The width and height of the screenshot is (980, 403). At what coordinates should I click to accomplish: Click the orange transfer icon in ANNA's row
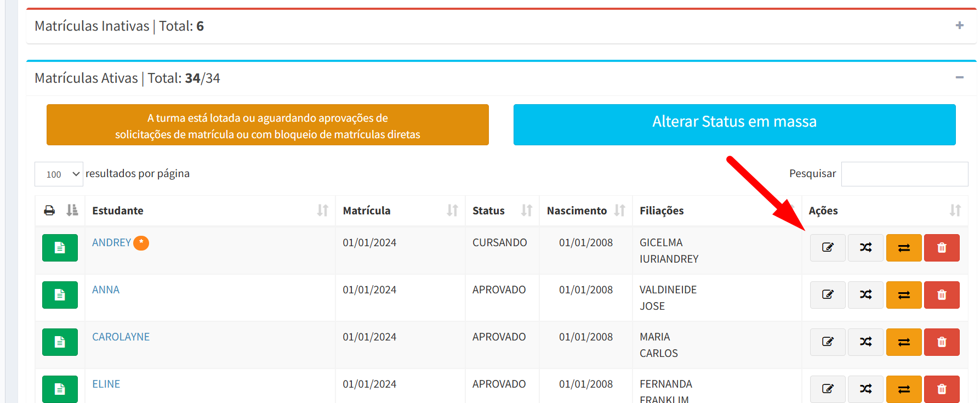click(904, 294)
